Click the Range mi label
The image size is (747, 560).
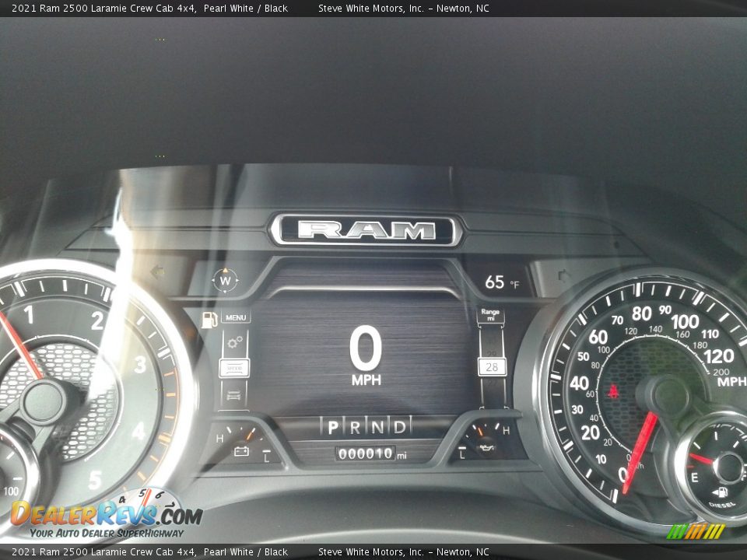pyautogui.click(x=490, y=314)
